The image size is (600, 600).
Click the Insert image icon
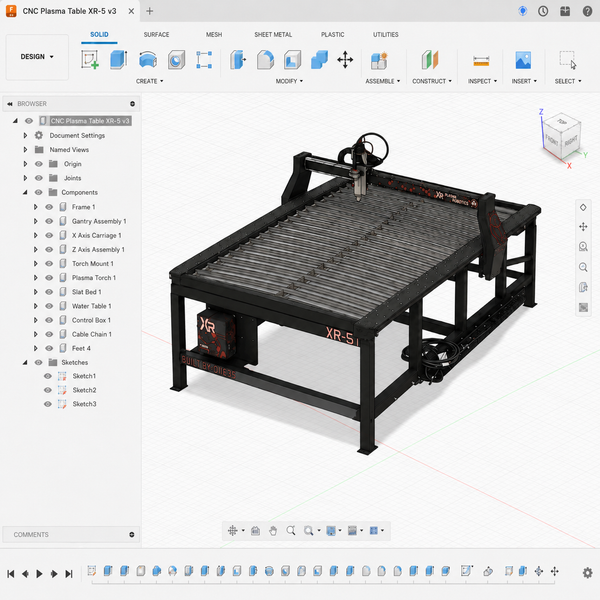523,60
